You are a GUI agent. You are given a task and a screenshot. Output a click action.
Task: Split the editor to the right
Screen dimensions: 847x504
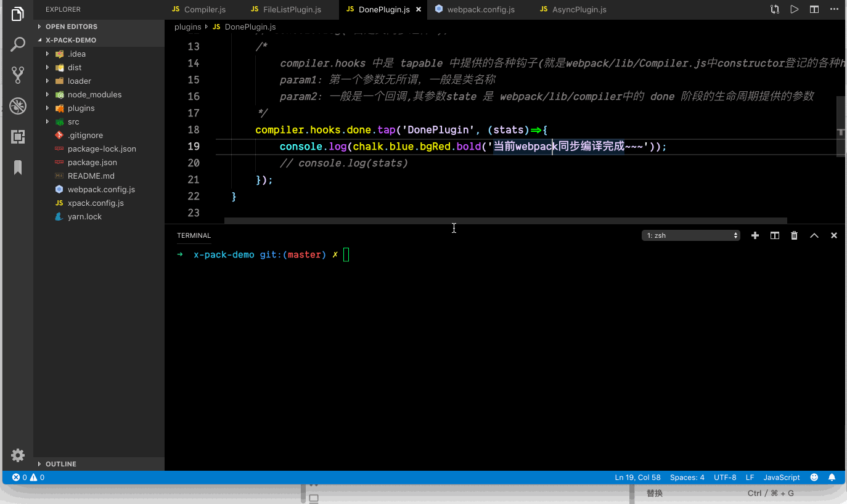tap(814, 9)
